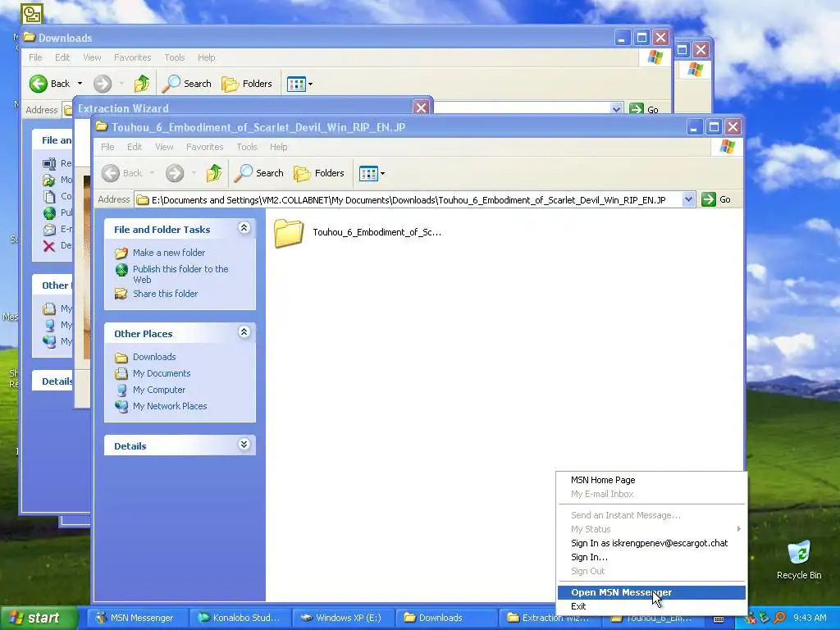Open Views dropdown arrow in Downloads window
Image resolution: width=840 pixels, height=630 pixels.
pos(310,84)
